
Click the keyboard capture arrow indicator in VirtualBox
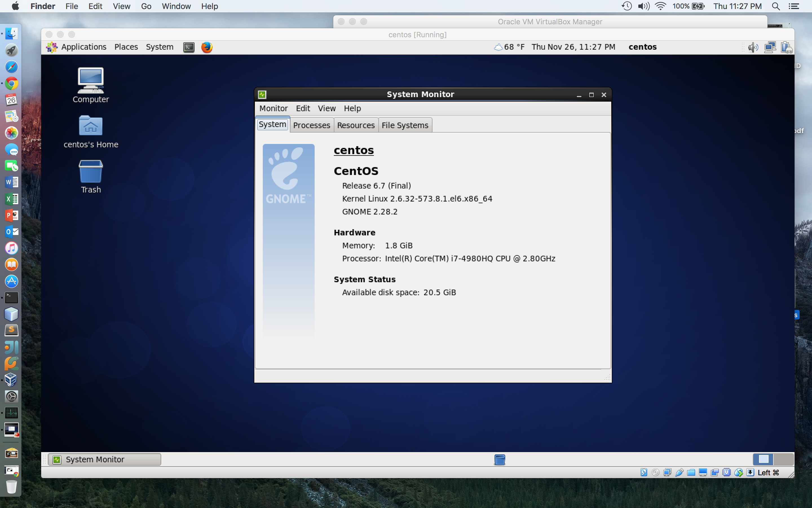click(750, 472)
